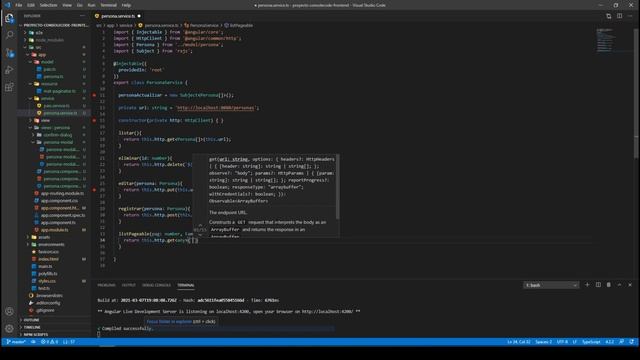Viewport: 640px width, 360px height.
Task: Open the Search view in the activity bar
Action: tap(9, 35)
